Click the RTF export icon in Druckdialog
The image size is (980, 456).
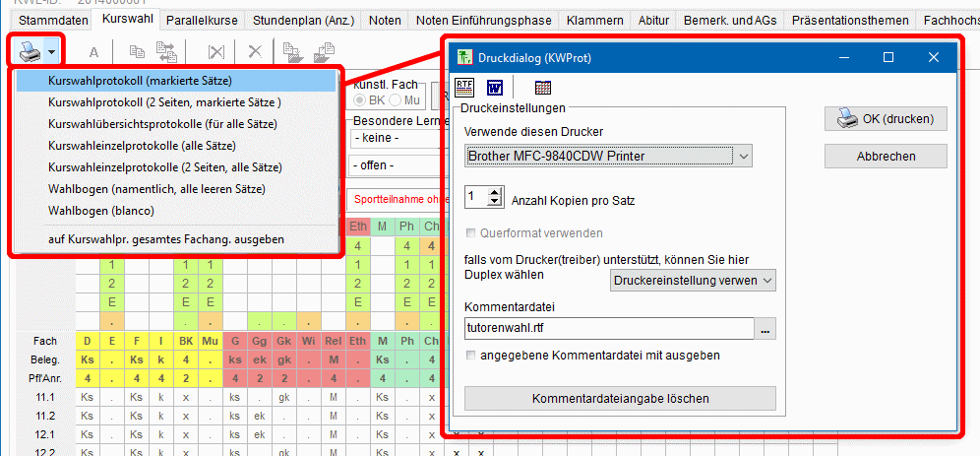pyautogui.click(x=465, y=87)
